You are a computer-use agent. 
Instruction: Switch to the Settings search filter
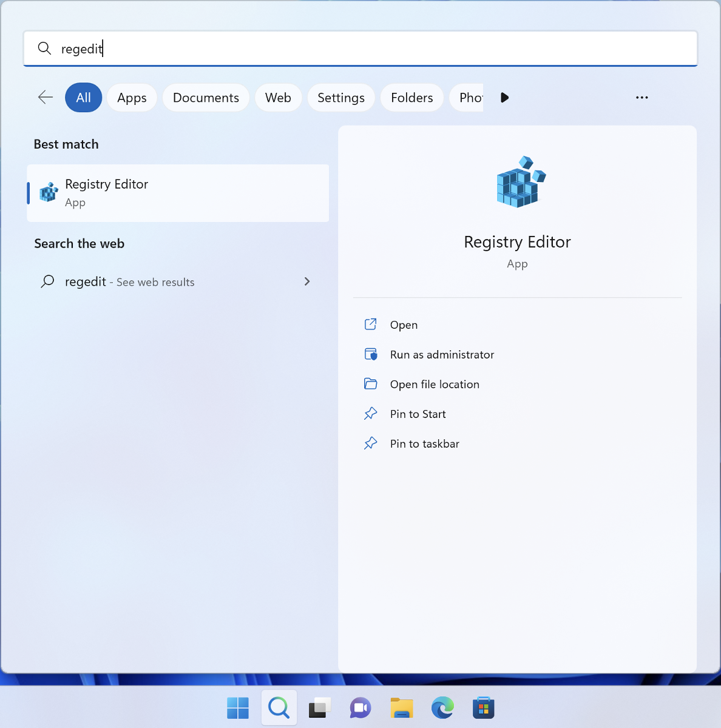[340, 97]
